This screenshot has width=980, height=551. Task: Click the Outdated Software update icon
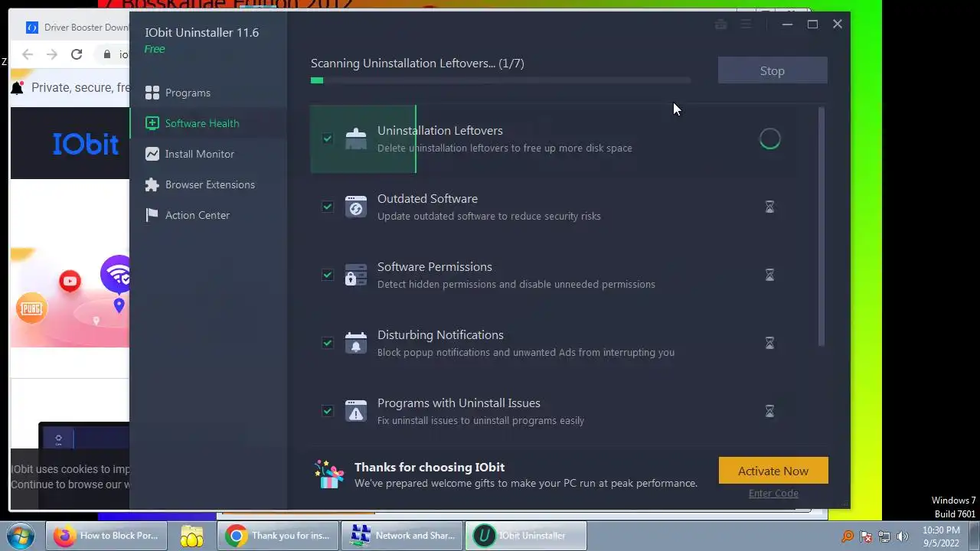pos(356,207)
